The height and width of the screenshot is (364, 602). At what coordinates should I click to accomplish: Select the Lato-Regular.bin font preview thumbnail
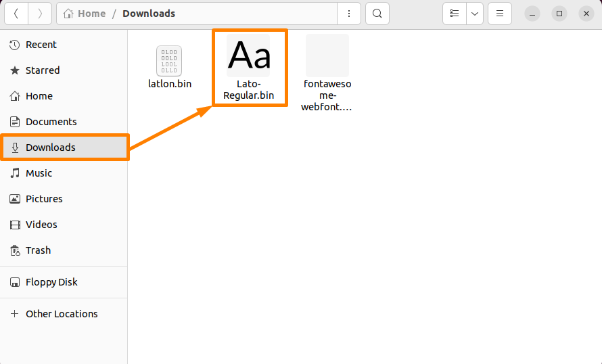(x=248, y=55)
